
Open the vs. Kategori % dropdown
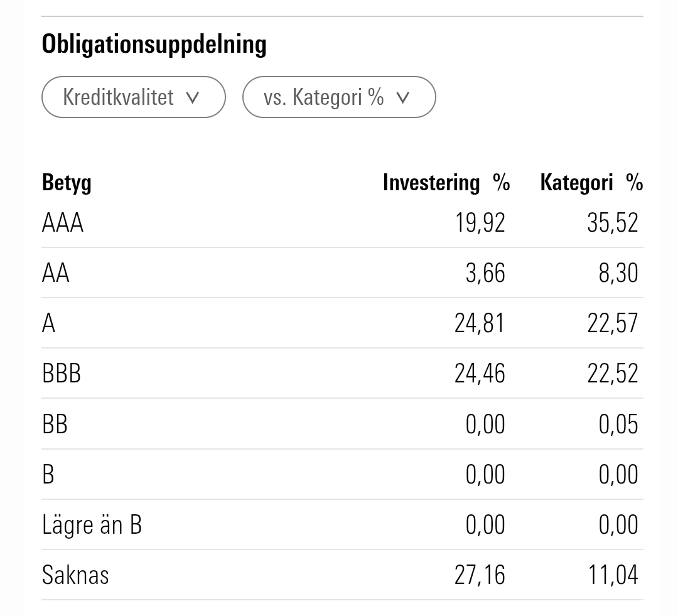pyautogui.click(x=338, y=97)
